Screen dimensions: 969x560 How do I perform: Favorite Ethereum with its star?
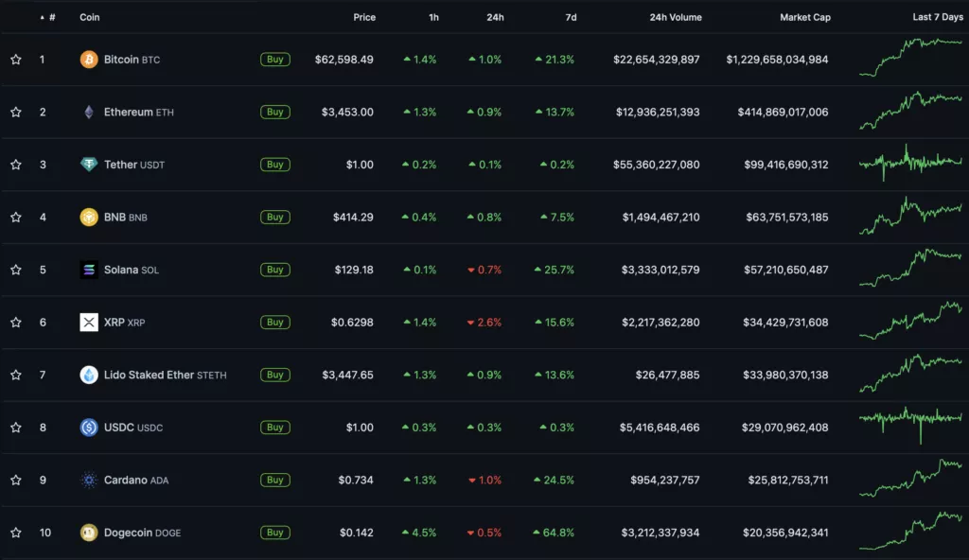click(16, 112)
